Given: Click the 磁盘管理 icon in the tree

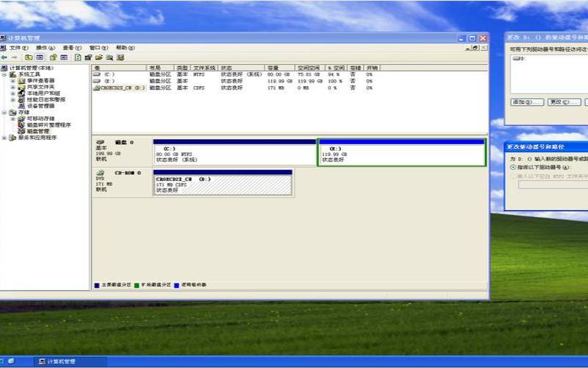Looking at the screenshot, I should [22, 132].
